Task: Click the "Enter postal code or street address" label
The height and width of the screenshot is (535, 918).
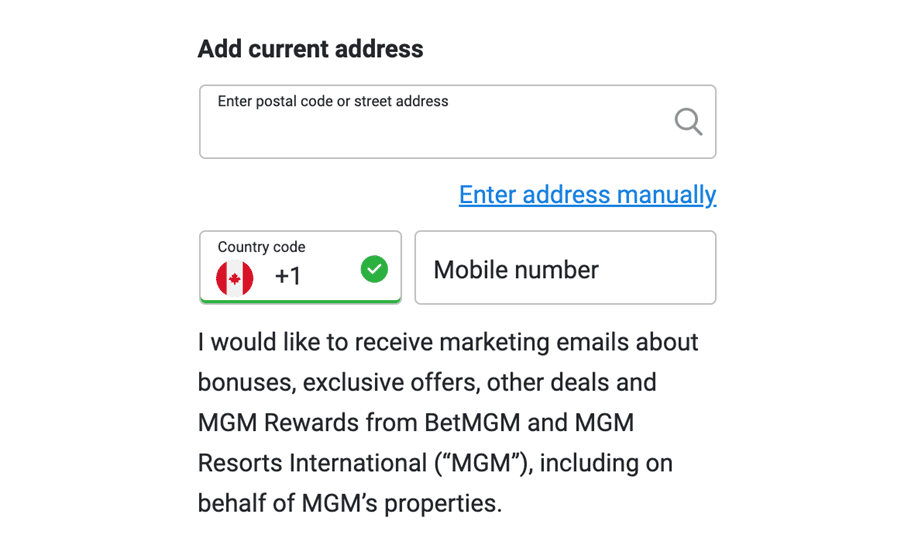Action: click(333, 101)
